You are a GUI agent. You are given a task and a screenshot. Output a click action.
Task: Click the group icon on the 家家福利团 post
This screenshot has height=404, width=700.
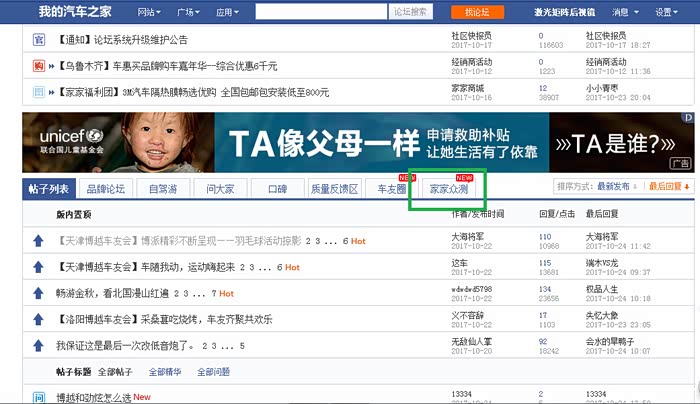39,92
